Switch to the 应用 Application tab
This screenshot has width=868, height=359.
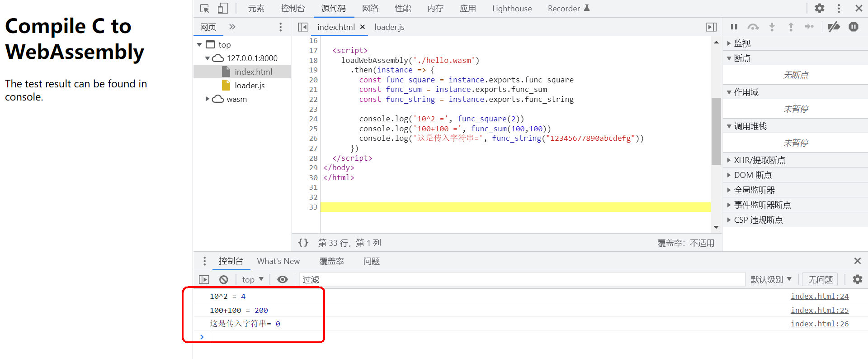tap(468, 9)
